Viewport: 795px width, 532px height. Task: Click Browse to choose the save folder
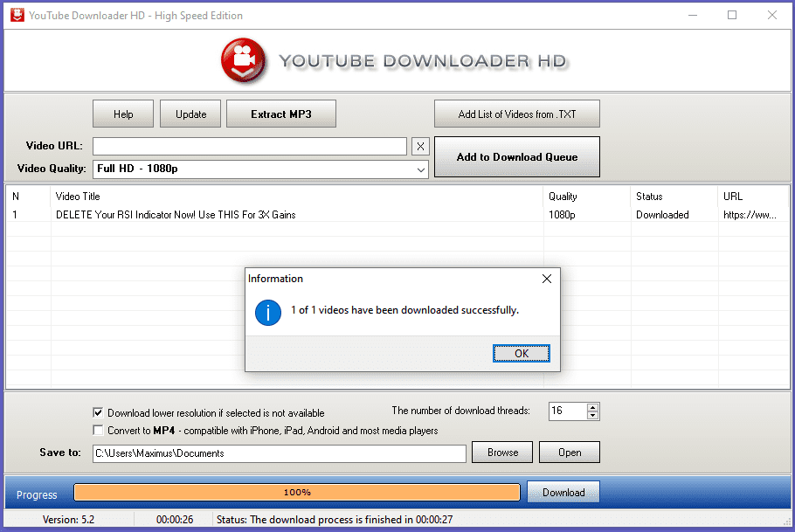click(502, 453)
